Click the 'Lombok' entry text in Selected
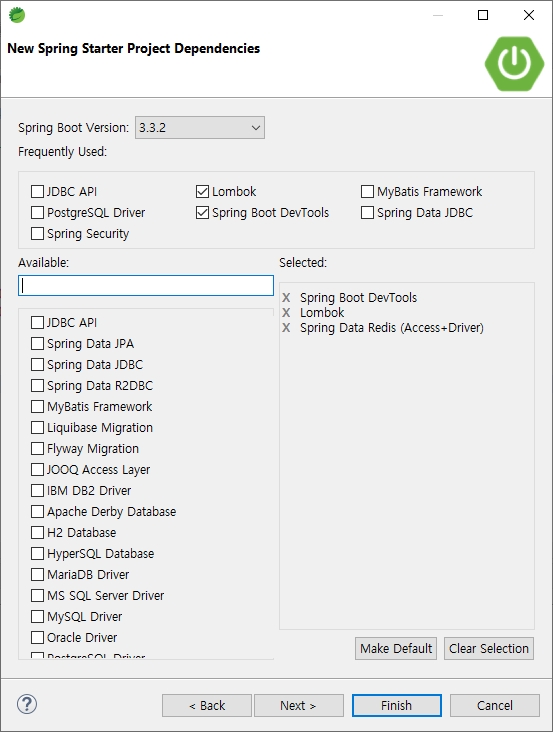Viewport: 553px width, 732px height. (x=322, y=312)
